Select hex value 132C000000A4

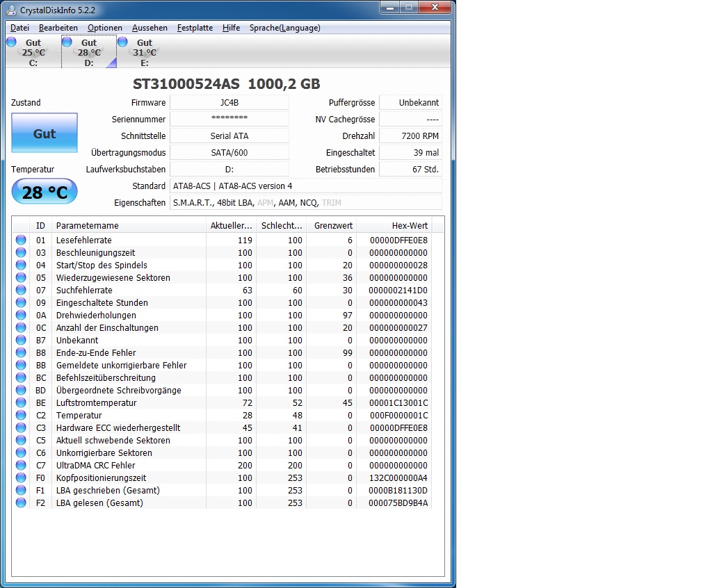point(398,477)
